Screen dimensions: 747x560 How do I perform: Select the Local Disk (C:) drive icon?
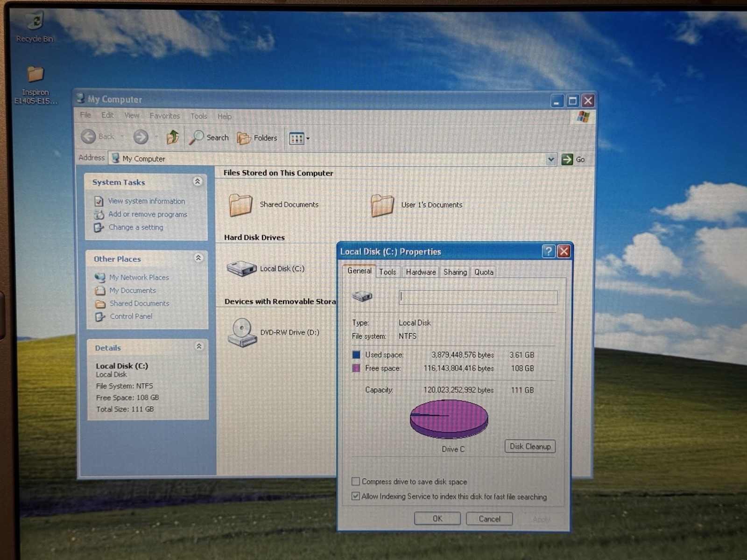click(x=242, y=268)
